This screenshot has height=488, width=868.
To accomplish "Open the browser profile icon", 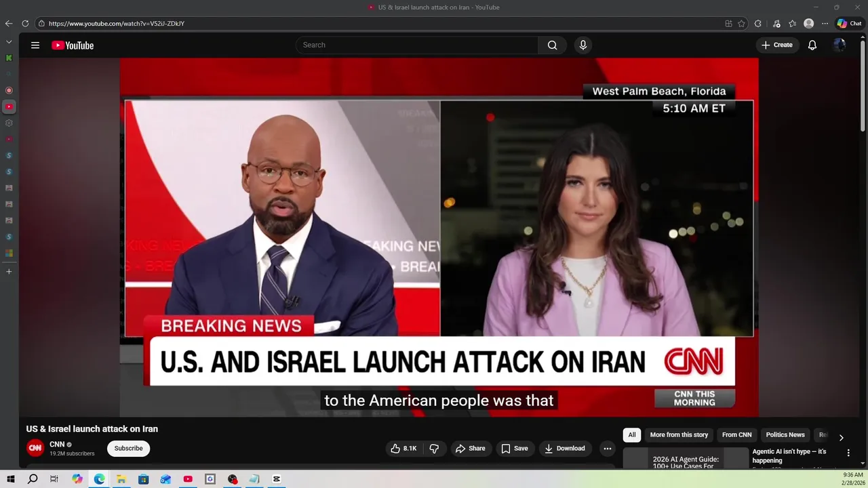I will point(808,23).
